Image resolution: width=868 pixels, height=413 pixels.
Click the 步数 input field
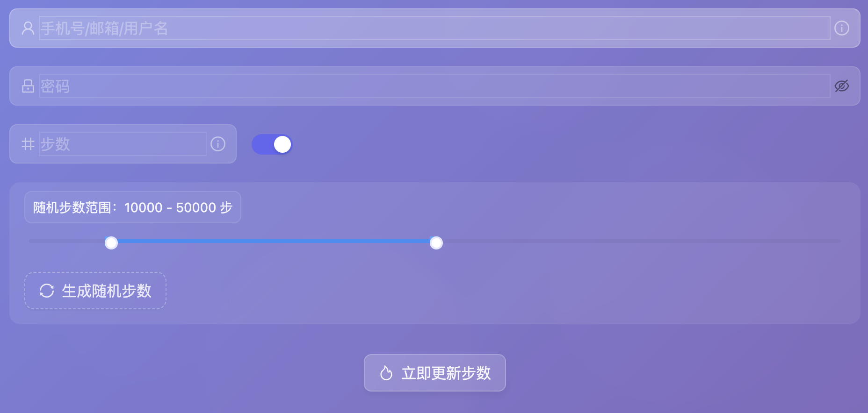(x=122, y=144)
